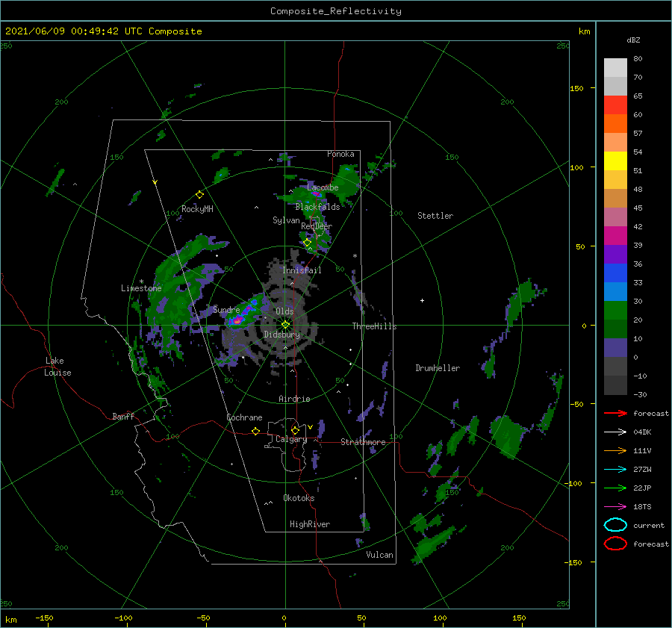Click the storm cell core over Lacombe
The image size is (672, 628).
click(316, 194)
